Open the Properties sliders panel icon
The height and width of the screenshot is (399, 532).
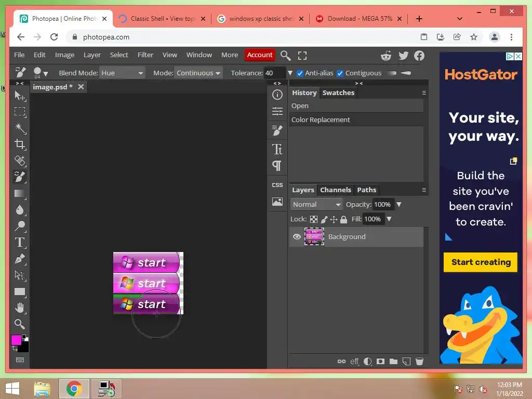point(277,111)
